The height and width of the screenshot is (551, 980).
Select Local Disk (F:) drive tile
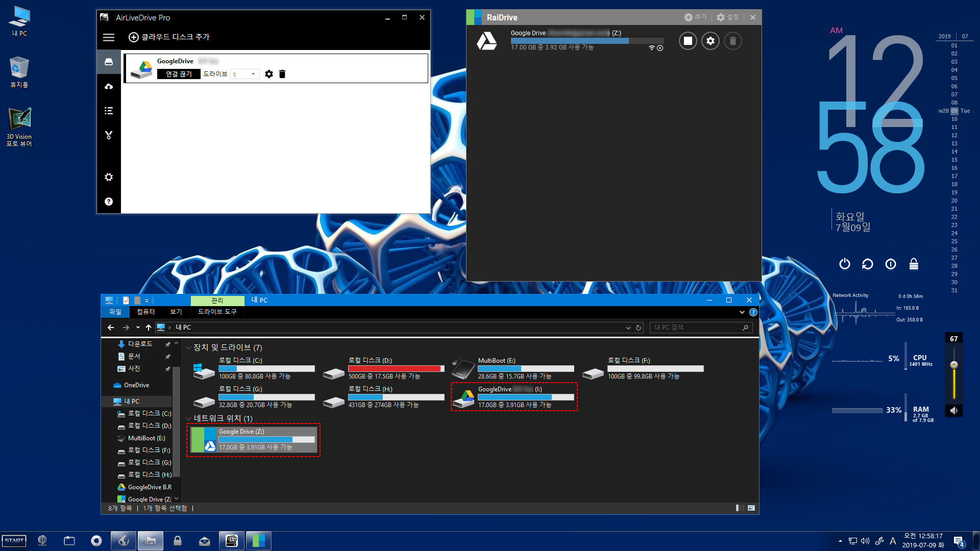point(643,368)
